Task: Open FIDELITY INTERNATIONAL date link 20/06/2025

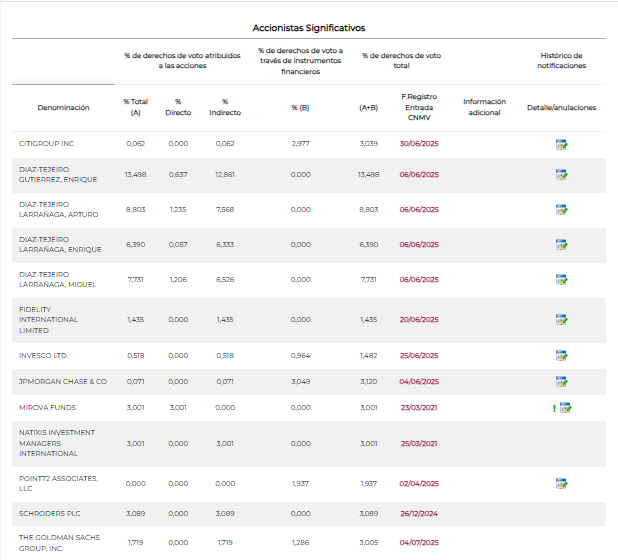Action: (419, 319)
